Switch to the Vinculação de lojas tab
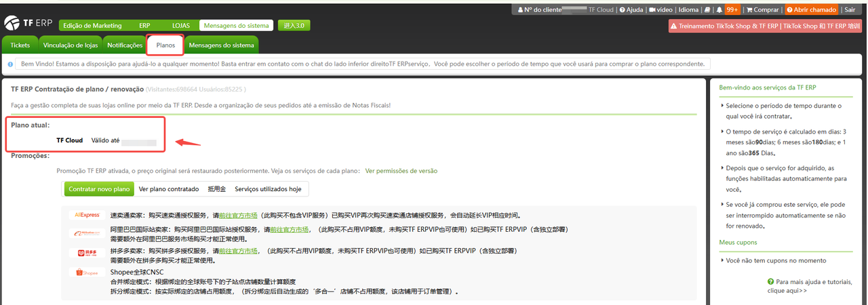 [71, 45]
